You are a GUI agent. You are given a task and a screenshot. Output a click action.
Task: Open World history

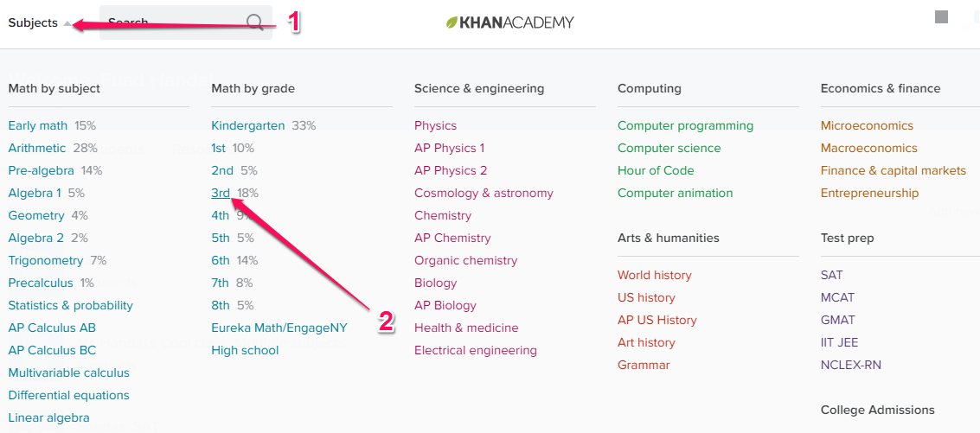654,275
